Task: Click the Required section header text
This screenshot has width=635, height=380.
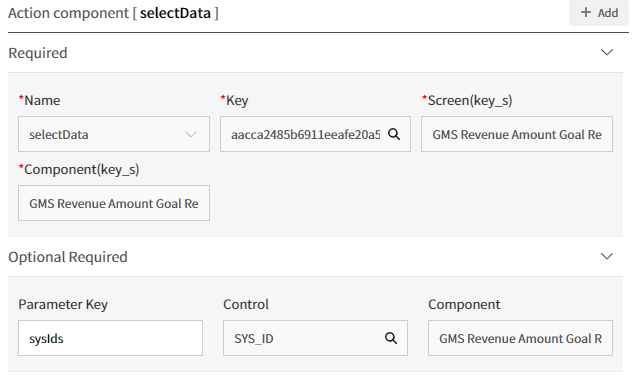Action: pyautogui.click(x=38, y=53)
